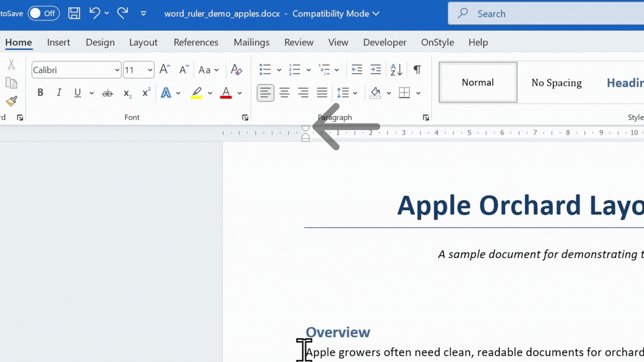Click the Cut scissors icon
644x362 pixels.
click(11, 64)
